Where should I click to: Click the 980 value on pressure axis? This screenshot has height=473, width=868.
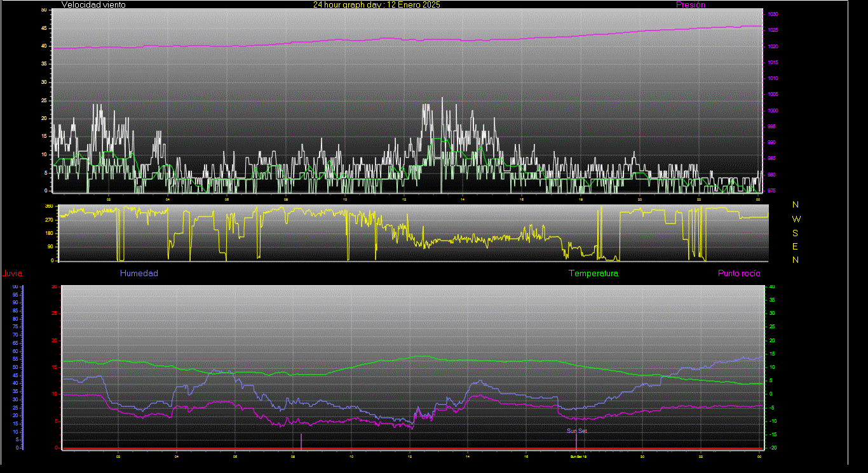coord(771,175)
